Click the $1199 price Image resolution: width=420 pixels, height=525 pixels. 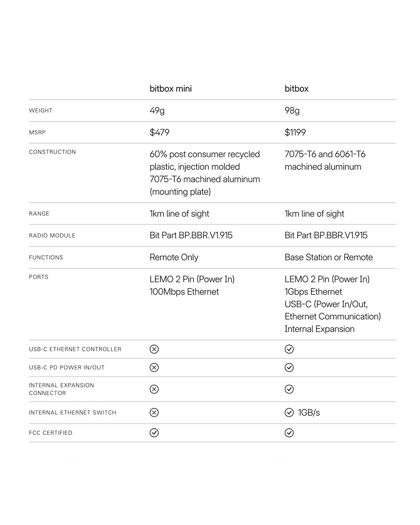point(295,132)
